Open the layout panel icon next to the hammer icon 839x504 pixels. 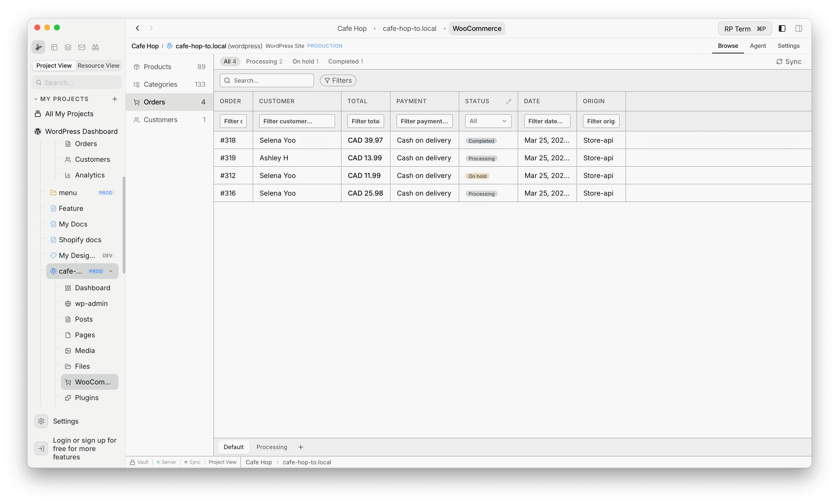pos(54,47)
